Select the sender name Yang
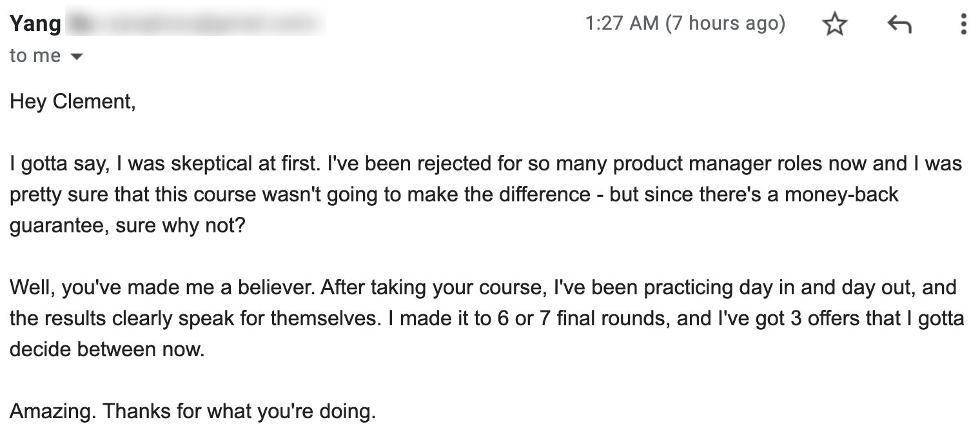This screenshot has height=435, width=980. click(35, 25)
